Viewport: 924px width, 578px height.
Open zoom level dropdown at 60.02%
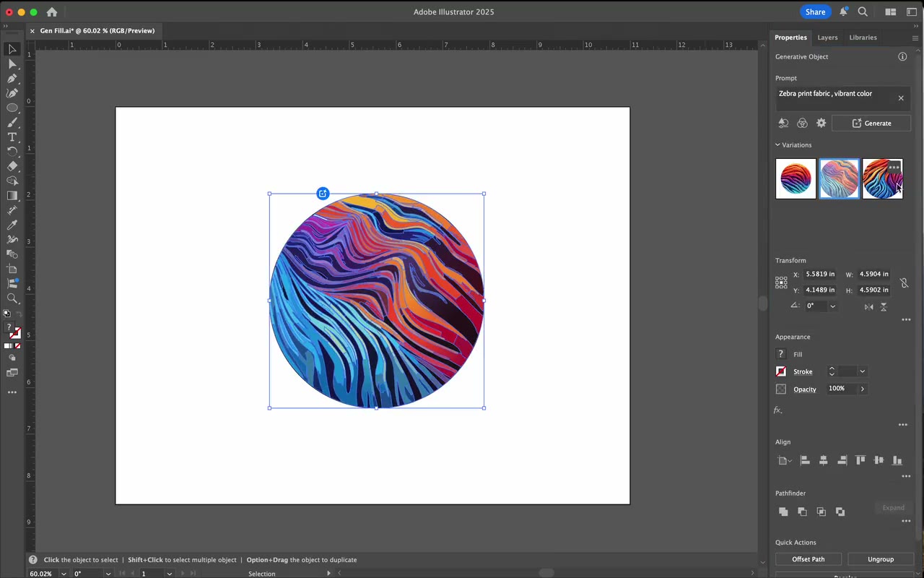point(64,574)
